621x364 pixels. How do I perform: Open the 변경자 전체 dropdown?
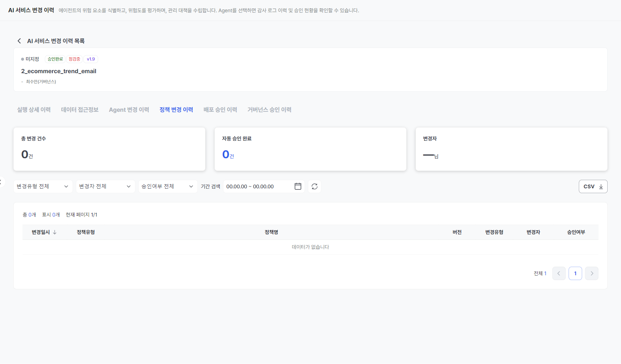tap(106, 186)
